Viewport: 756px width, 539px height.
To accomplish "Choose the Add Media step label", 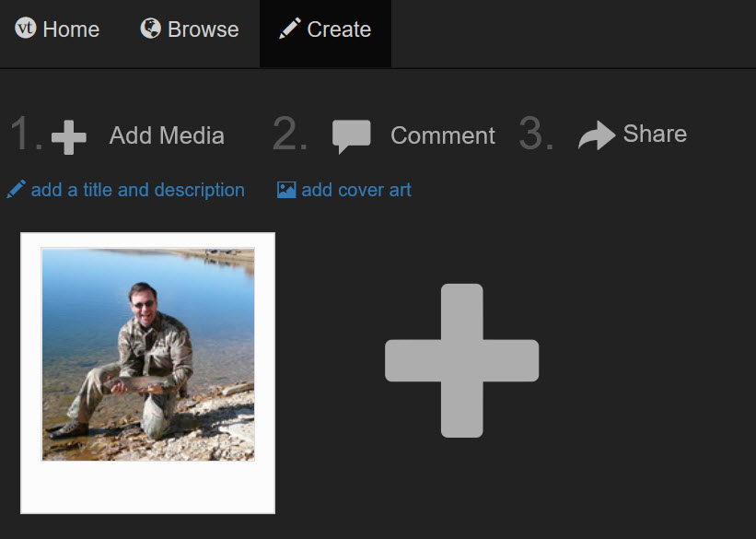I will click(x=167, y=135).
